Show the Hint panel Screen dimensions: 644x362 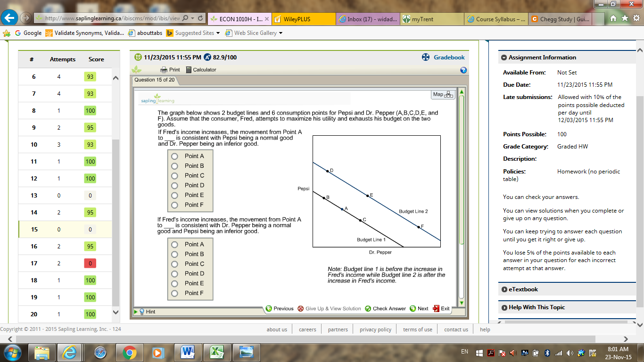click(147, 312)
